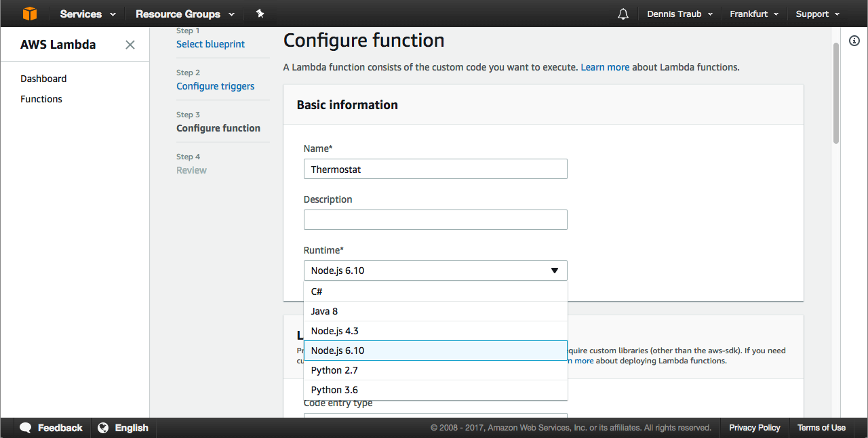Return to the Select blueprint step
This screenshot has width=868, height=438.
pyautogui.click(x=210, y=44)
